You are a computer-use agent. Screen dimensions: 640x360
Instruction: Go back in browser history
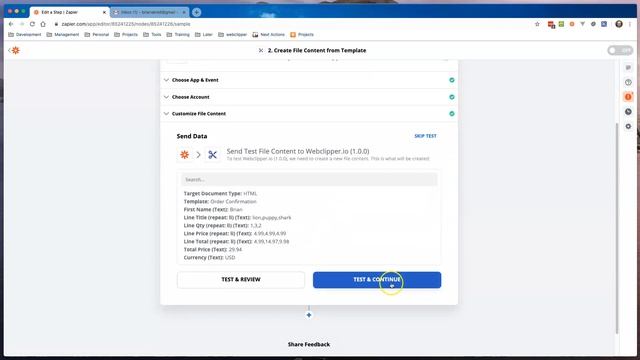click(x=11, y=24)
